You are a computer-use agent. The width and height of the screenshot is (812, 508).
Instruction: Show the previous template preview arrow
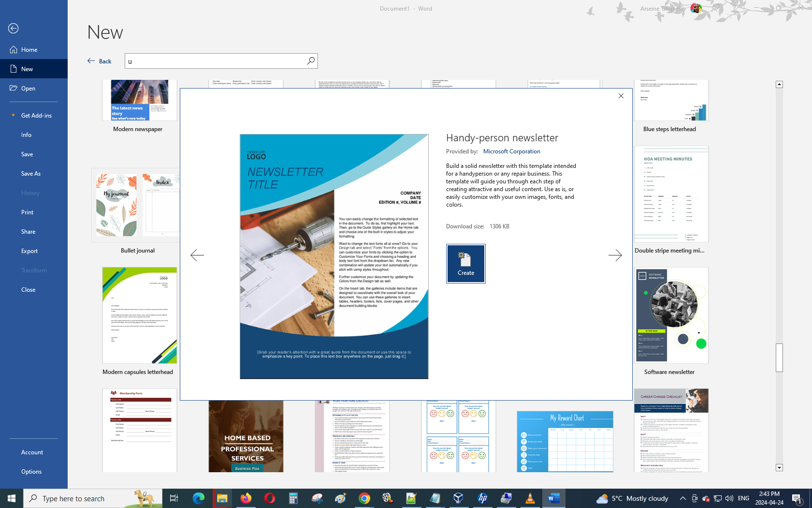[x=197, y=255]
